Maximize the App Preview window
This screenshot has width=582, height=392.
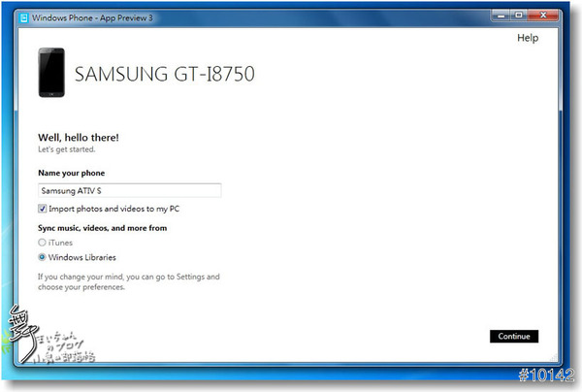click(519, 16)
